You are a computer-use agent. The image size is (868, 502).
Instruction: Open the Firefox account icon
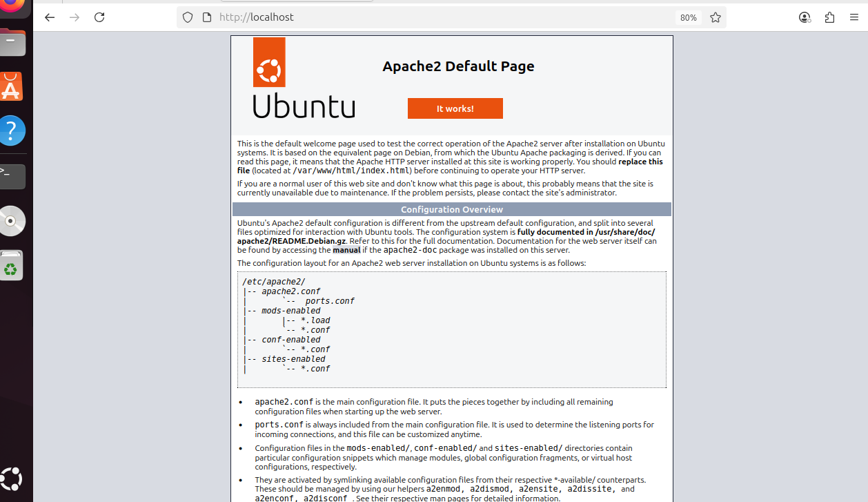[805, 17]
